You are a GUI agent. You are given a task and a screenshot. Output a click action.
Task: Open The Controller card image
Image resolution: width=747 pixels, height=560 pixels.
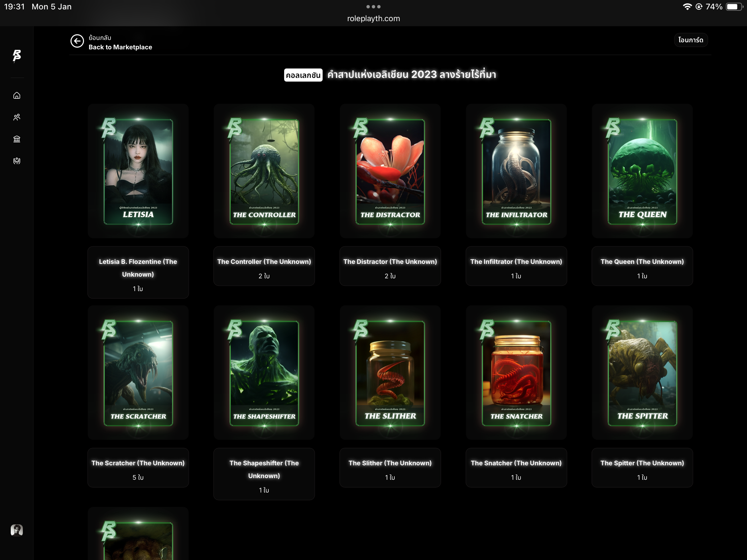click(264, 171)
